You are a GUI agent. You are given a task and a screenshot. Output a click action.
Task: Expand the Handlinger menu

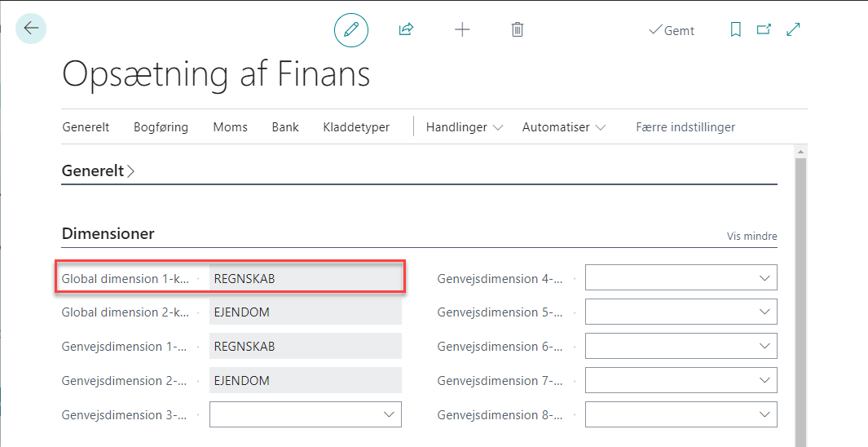point(465,127)
